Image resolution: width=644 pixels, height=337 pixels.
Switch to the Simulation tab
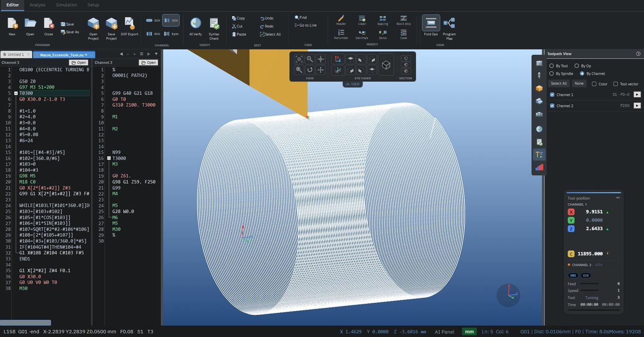(66, 5)
